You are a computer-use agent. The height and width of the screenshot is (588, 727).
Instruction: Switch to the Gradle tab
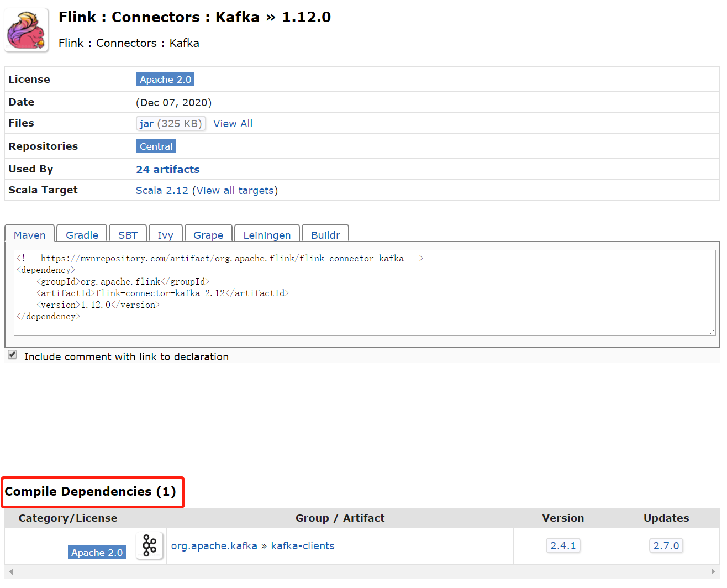pyautogui.click(x=82, y=234)
